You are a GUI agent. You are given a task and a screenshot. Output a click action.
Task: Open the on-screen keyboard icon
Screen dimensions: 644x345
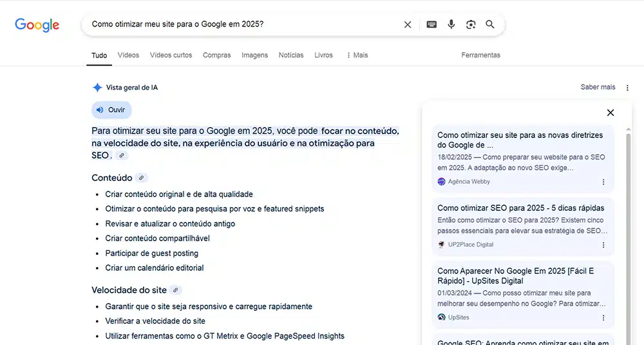point(431,25)
